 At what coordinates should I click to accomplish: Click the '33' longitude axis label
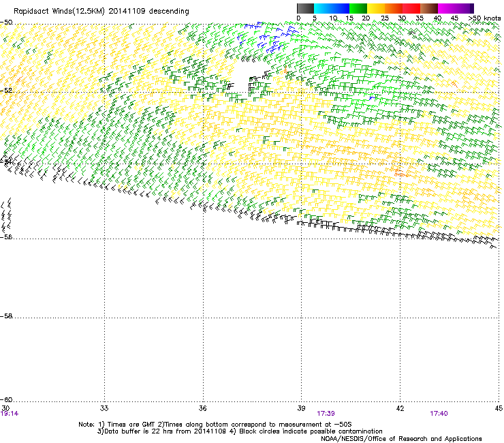click(104, 408)
